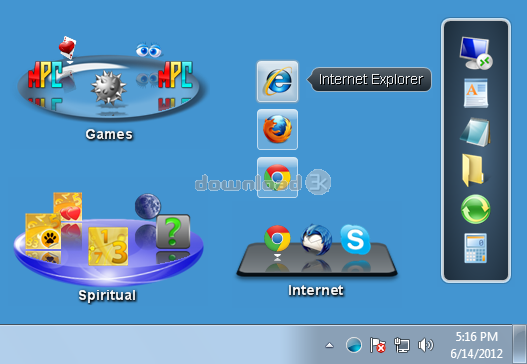Viewport: 527px width, 364px height.
Task: Start Minesweeper from the Games dock
Action: pos(108,87)
